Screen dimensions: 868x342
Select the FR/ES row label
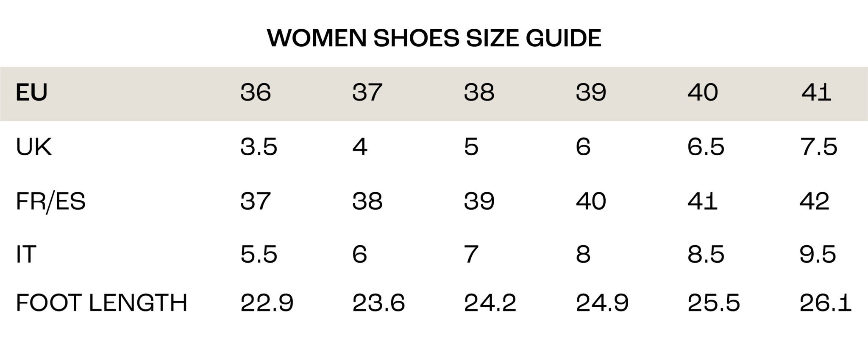click(51, 201)
